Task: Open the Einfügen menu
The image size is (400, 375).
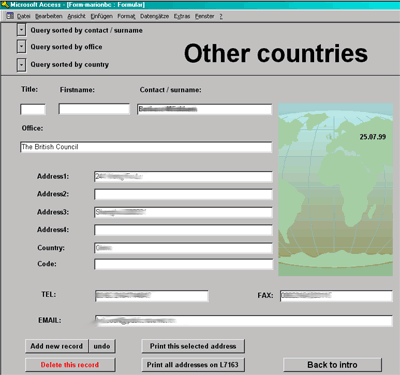Action: pyautogui.click(x=102, y=16)
